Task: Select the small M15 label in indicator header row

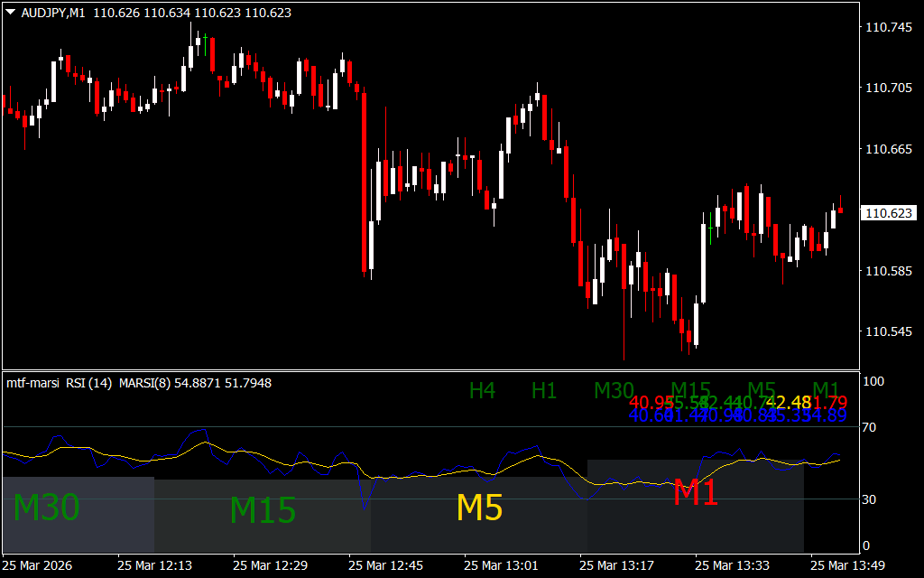Action: point(690,390)
